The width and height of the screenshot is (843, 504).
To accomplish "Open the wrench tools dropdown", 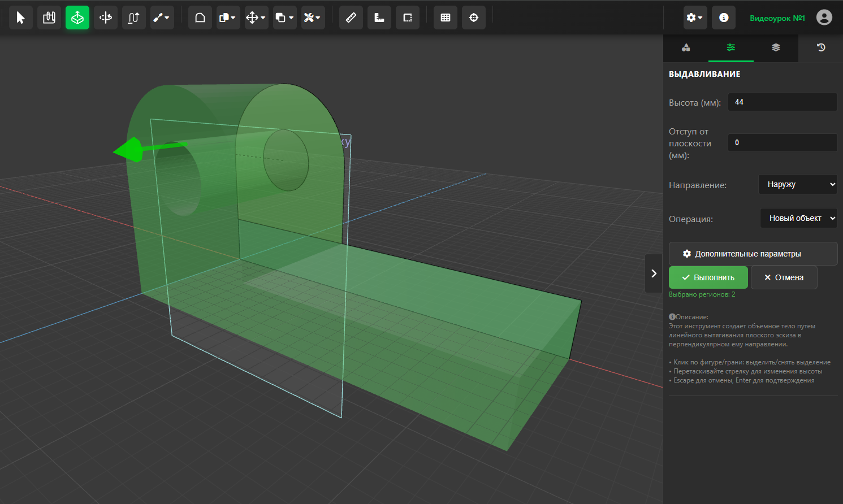I will point(313,18).
